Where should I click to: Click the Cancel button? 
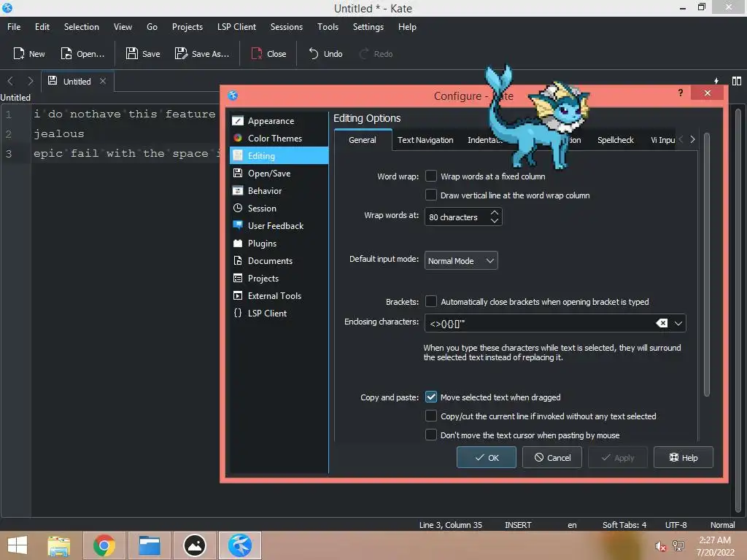point(552,457)
